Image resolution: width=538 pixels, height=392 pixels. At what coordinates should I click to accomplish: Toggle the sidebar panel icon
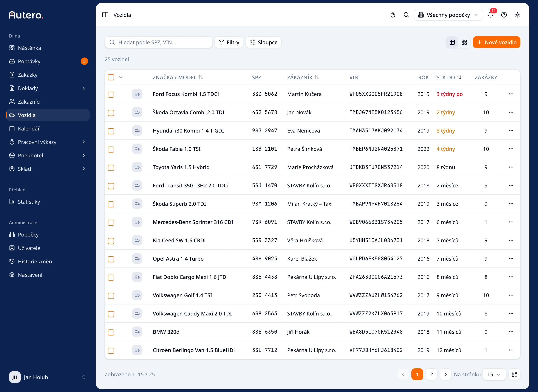tap(105, 15)
